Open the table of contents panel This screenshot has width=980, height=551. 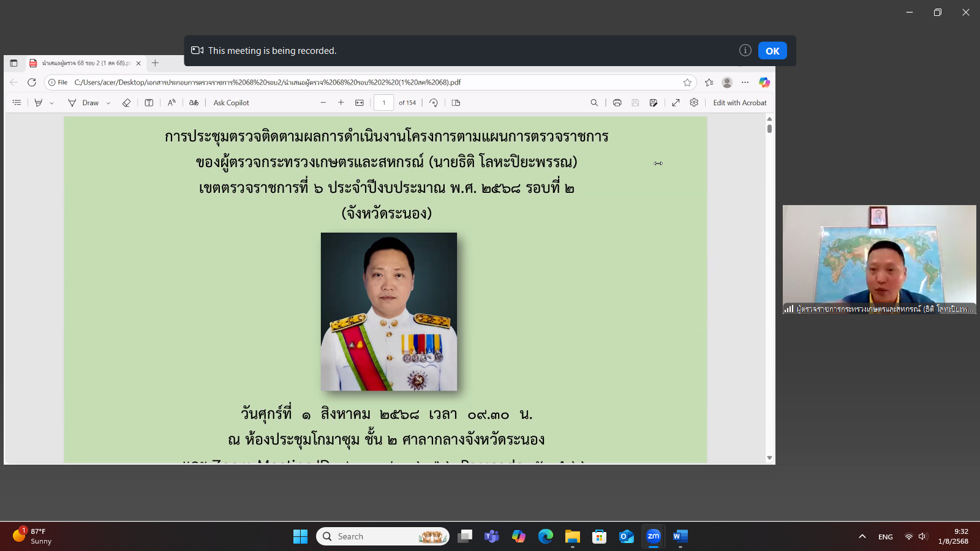click(x=17, y=103)
